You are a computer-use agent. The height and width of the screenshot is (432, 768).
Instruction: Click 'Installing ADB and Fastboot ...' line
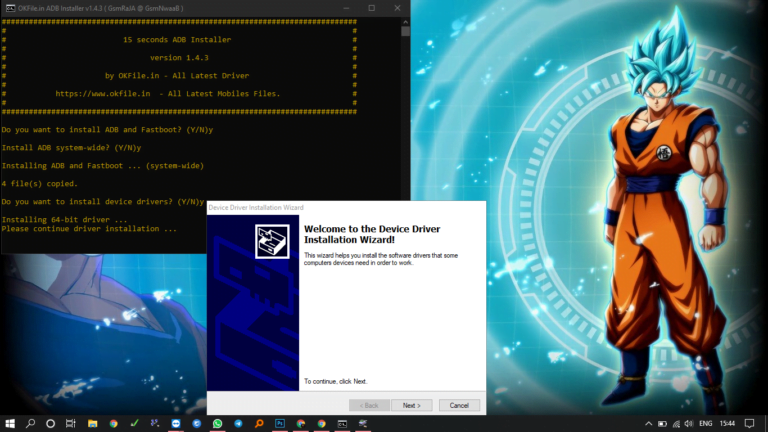pos(103,166)
